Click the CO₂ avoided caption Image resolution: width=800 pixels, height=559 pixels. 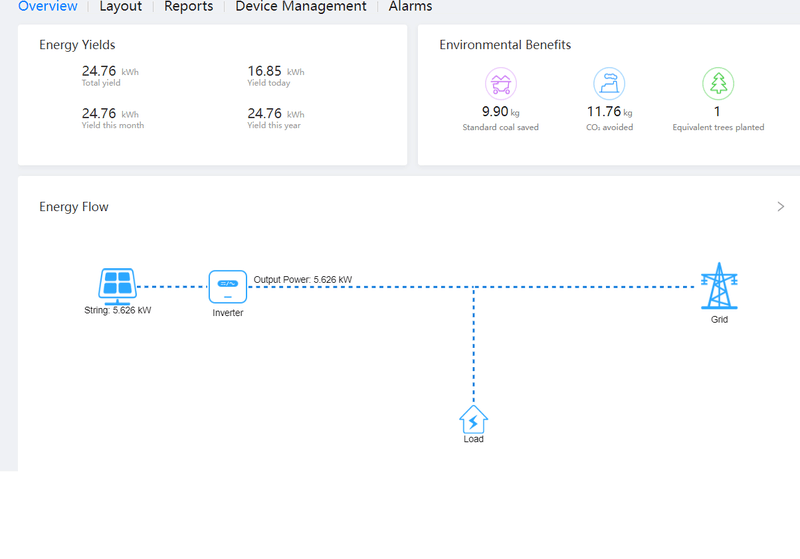click(x=609, y=128)
